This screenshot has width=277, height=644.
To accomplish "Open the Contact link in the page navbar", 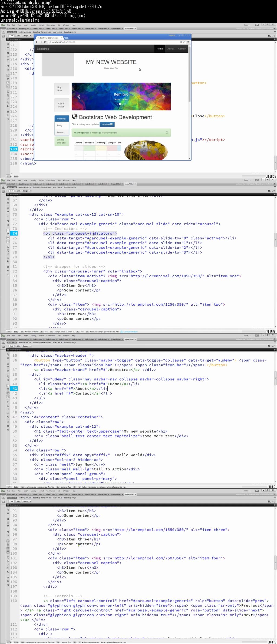I will pyautogui.click(x=182, y=49).
